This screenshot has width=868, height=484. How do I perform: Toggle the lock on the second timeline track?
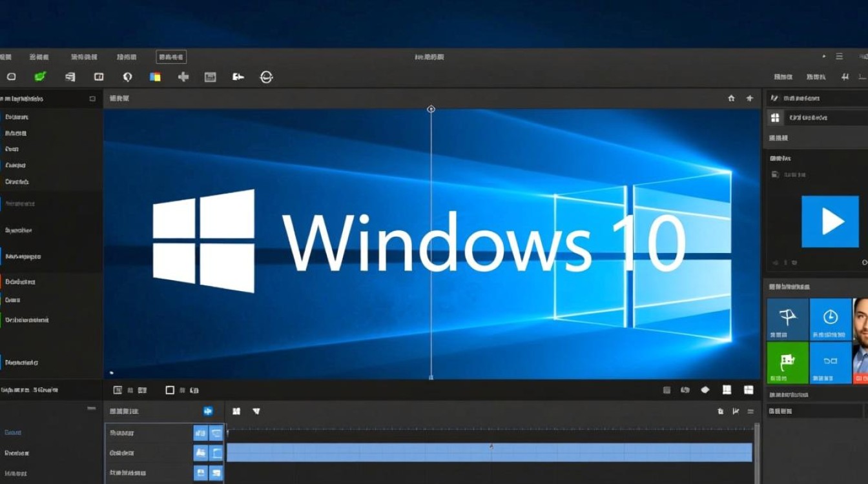point(216,452)
